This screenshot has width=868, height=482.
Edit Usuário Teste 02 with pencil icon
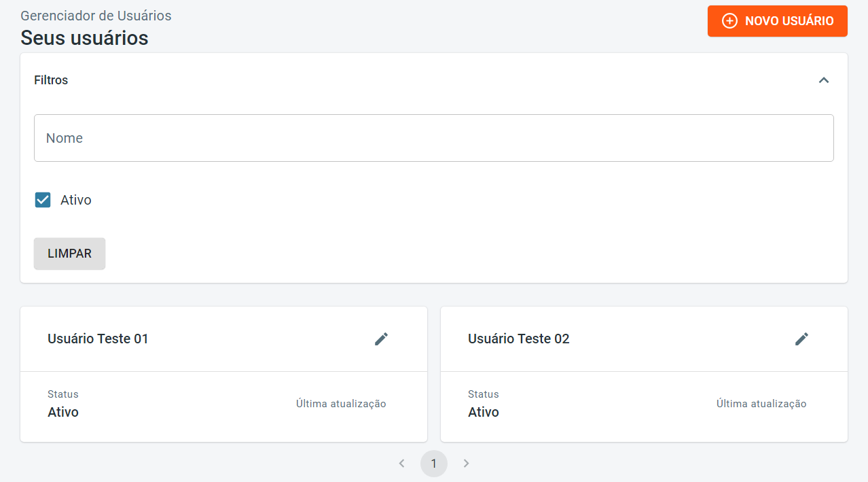801,339
